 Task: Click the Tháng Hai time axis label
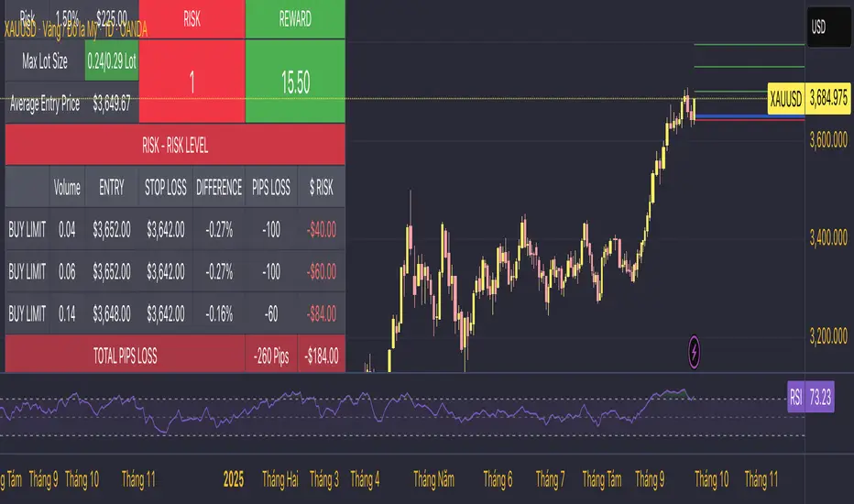280,479
